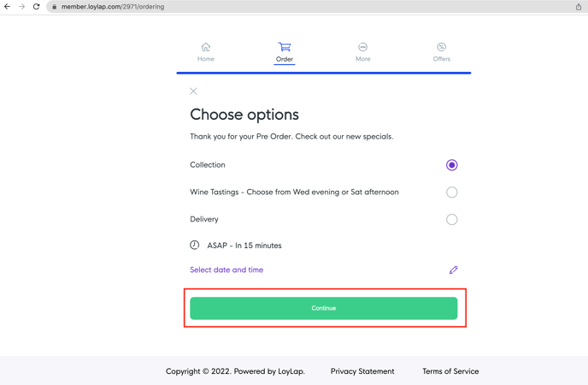Click the pencil edit icon
This screenshot has height=385, width=588.
coord(454,270)
